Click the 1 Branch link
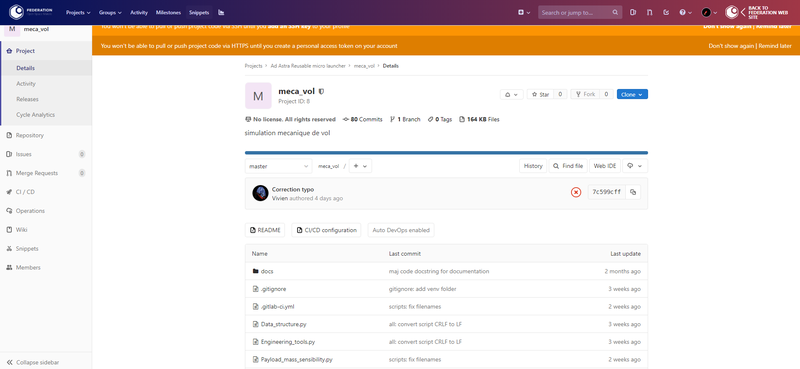The width and height of the screenshot is (800, 369). [x=405, y=119]
